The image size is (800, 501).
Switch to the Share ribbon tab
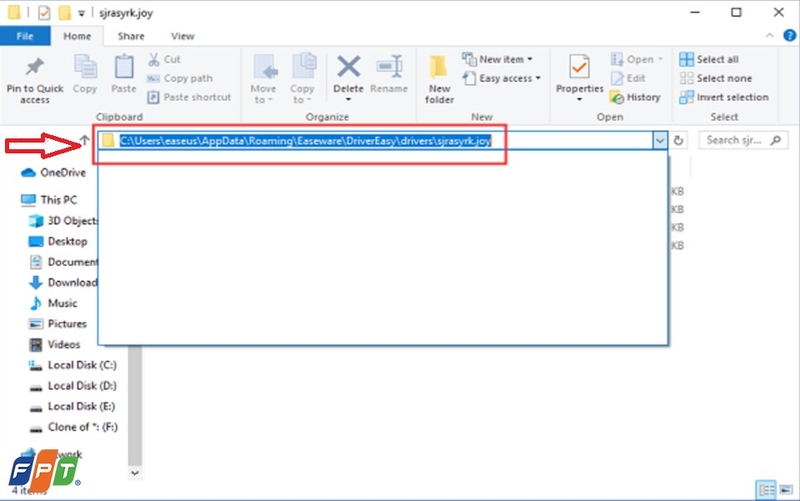click(131, 36)
